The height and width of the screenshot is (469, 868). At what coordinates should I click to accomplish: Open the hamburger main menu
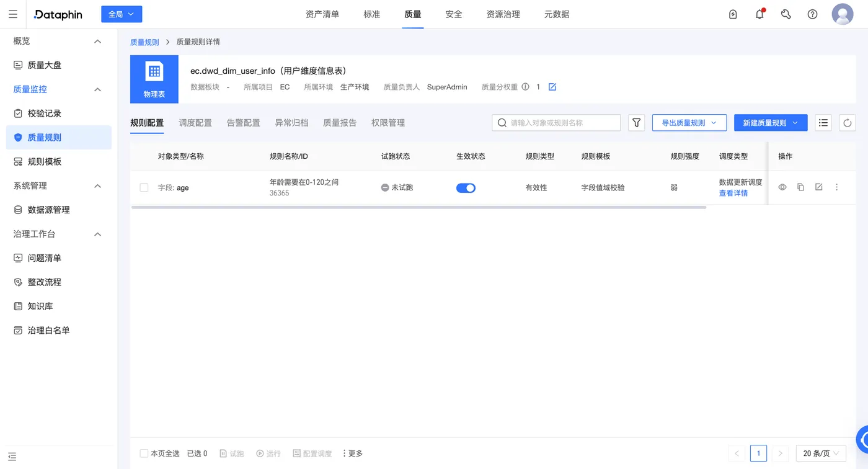(x=13, y=14)
